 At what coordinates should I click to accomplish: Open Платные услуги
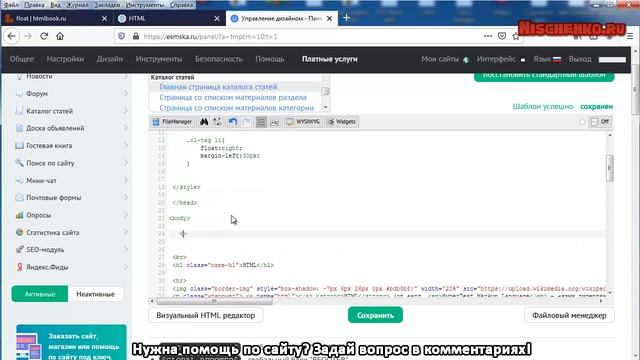(x=329, y=59)
